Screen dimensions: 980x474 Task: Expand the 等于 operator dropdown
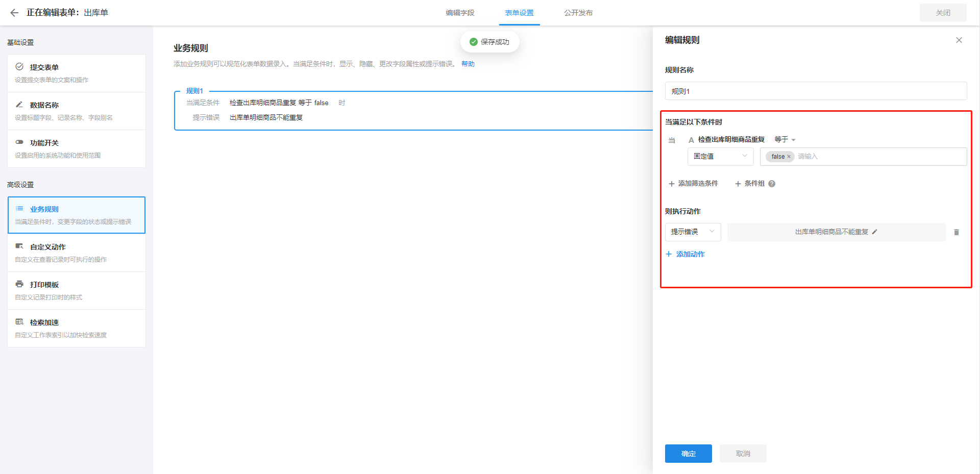tap(785, 140)
